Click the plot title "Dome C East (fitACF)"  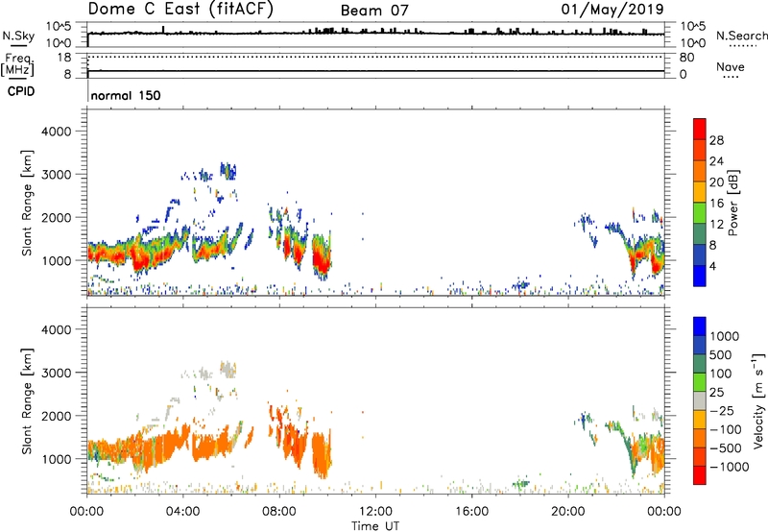pos(180,10)
